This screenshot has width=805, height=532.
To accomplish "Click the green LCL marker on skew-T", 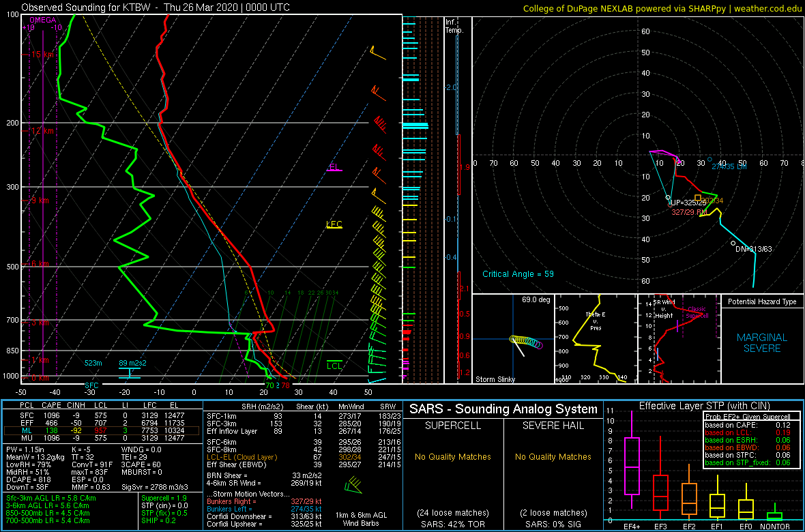I will [335, 366].
